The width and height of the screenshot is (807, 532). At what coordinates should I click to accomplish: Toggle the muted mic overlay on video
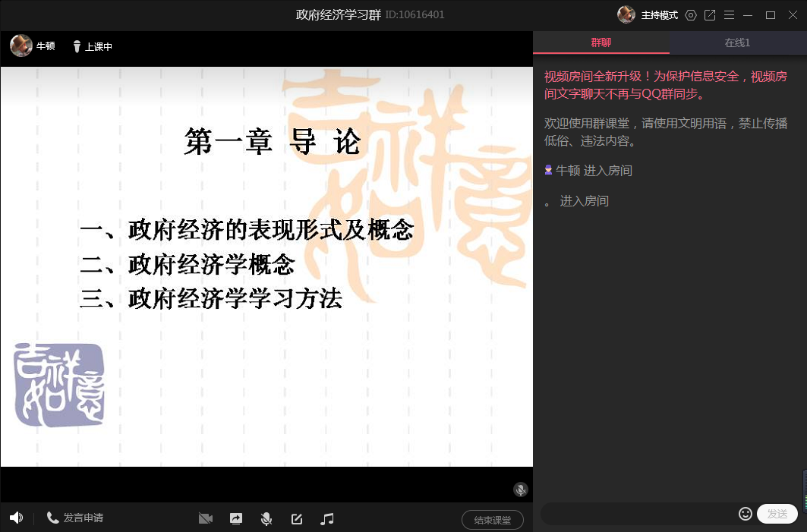(x=520, y=490)
